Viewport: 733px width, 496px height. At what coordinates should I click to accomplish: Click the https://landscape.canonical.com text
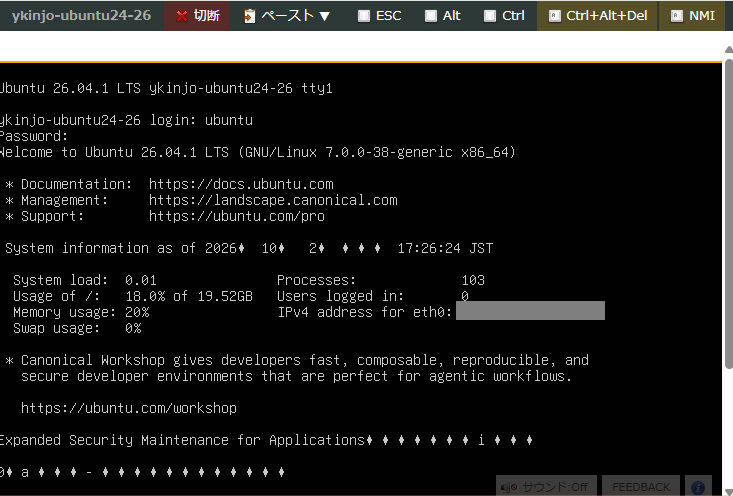point(273,200)
